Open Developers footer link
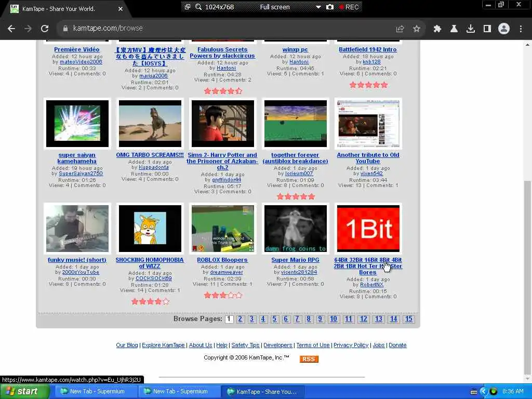 pyautogui.click(x=278, y=345)
